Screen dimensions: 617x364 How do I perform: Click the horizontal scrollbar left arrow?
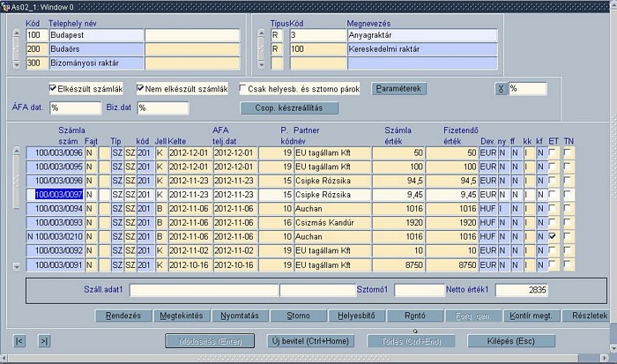coord(4,358)
